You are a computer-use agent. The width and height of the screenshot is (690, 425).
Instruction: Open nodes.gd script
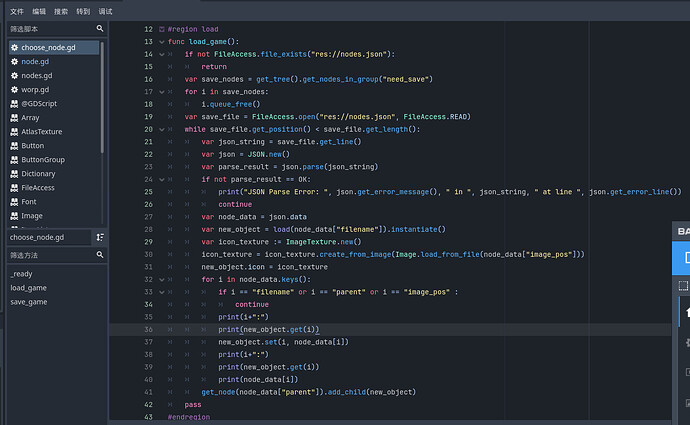37,76
